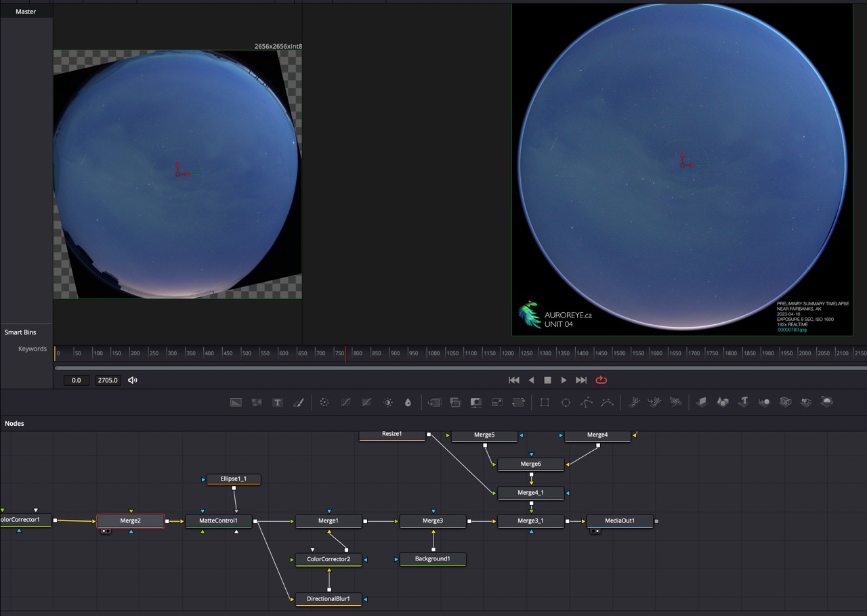Select the Master bin
This screenshot has width=867, height=616.
(26, 12)
